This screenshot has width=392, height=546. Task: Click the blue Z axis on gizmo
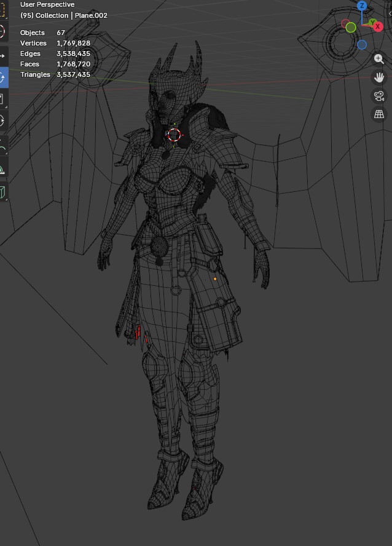pos(363,6)
